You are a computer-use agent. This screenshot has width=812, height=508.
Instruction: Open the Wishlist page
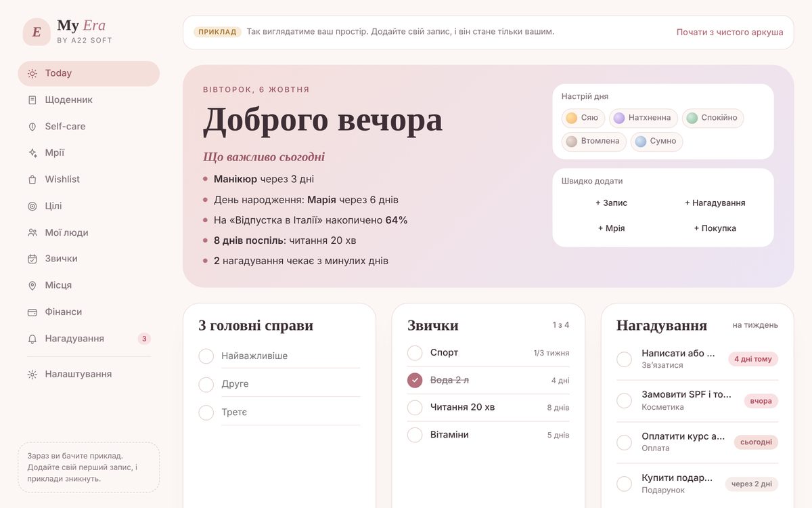click(x=89, y=179)
